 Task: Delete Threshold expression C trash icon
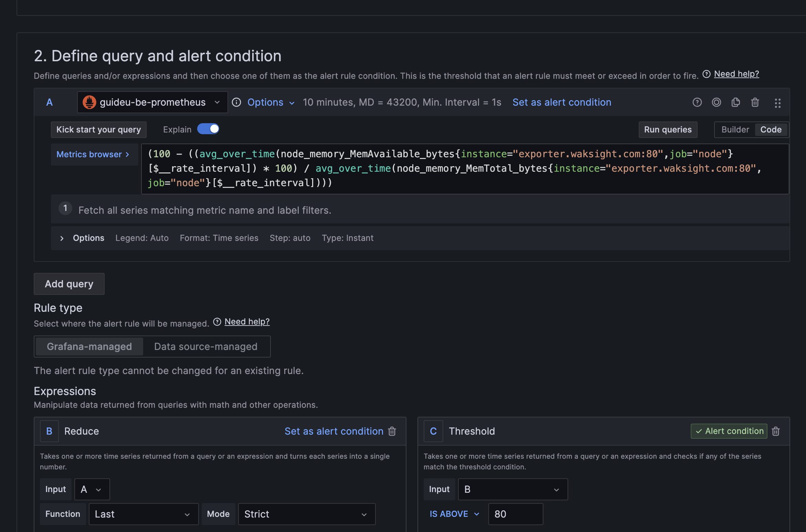point(776,431)
